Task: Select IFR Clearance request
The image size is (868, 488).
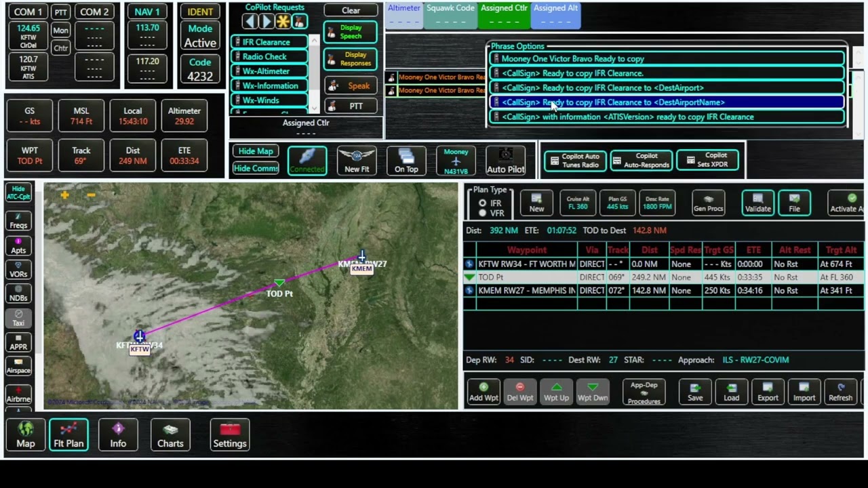Action: 270,42
